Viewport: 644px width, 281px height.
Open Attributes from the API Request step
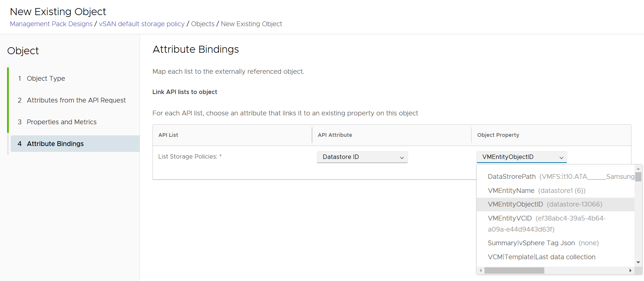tap(76, 100)
